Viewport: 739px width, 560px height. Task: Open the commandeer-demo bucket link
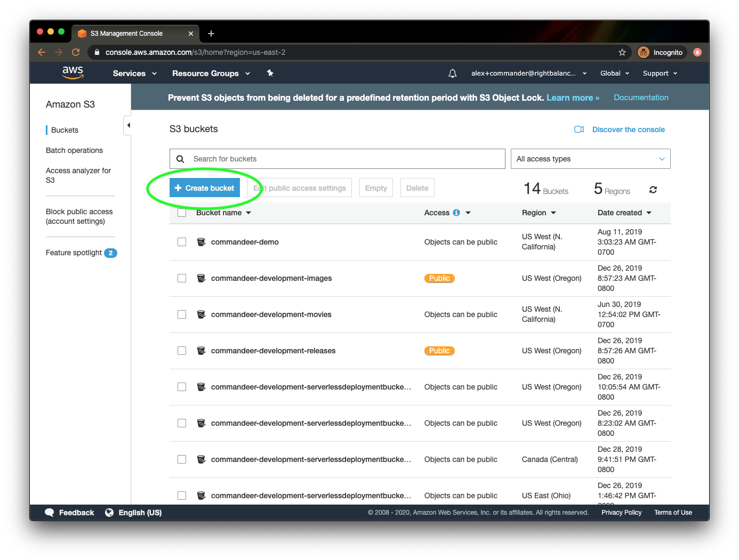tap(245, 242)
